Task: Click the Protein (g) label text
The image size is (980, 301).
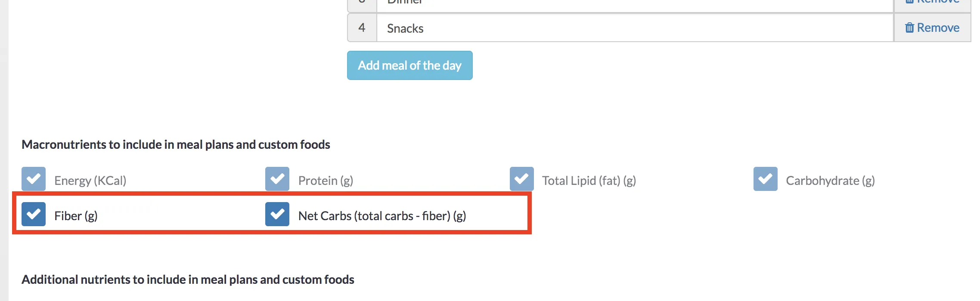Action: [326, 181]
